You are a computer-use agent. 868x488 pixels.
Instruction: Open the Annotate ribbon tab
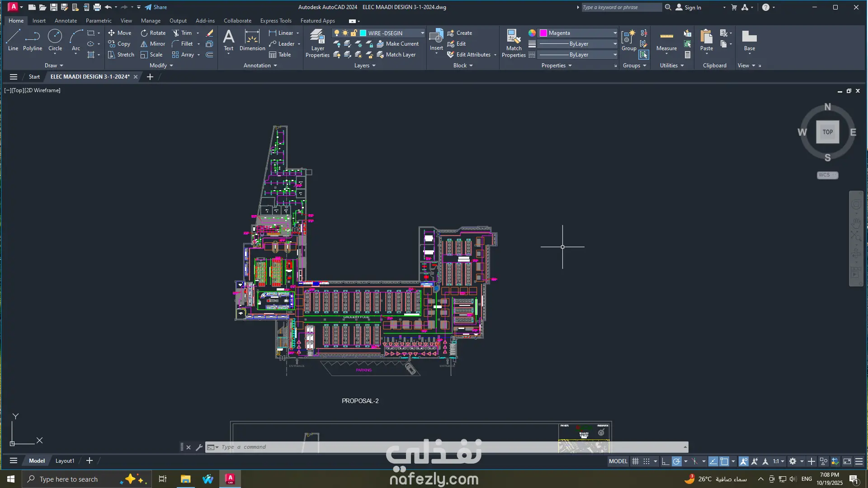[x=66, y=21]
